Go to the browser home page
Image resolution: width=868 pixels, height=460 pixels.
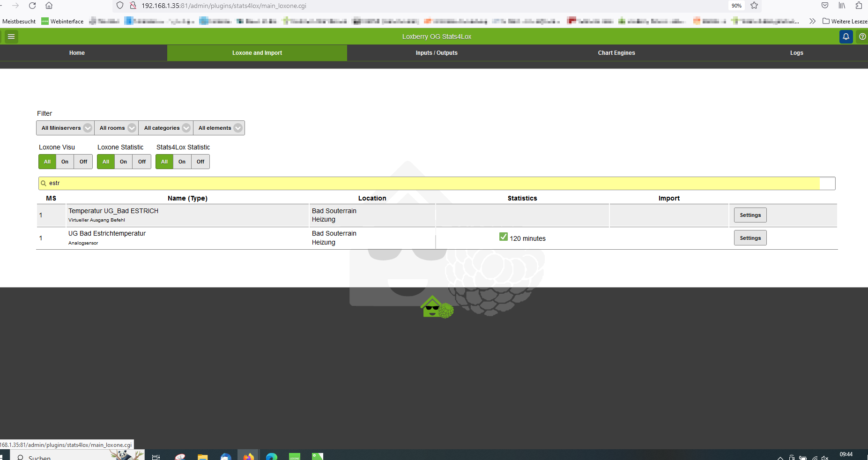point(49,6)
